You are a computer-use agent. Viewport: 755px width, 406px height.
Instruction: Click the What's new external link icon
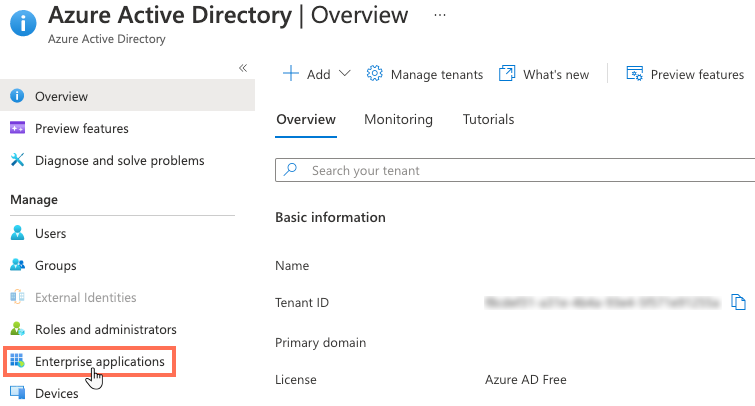point(507,74)
